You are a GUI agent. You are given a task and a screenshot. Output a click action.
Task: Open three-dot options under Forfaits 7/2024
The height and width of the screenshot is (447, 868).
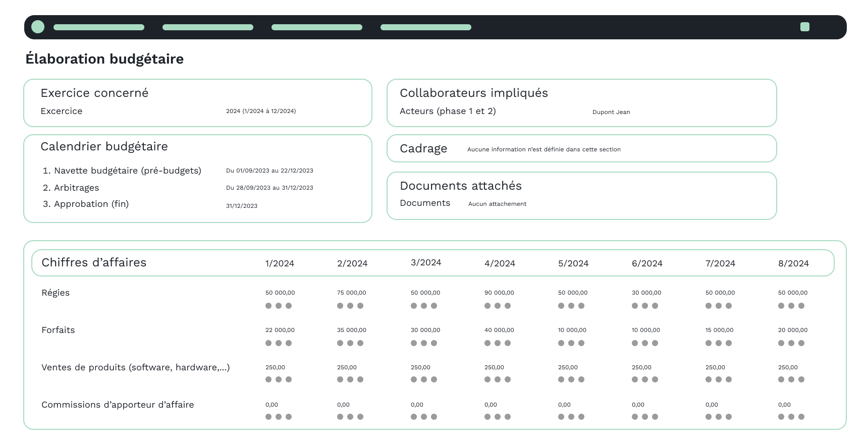point(719,343)
